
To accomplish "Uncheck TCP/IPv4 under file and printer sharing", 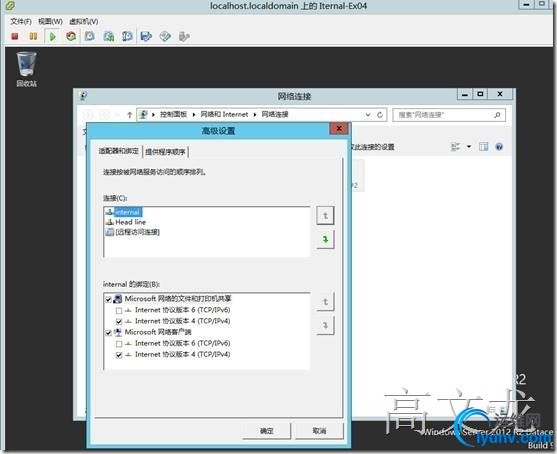I will (119, 321).
